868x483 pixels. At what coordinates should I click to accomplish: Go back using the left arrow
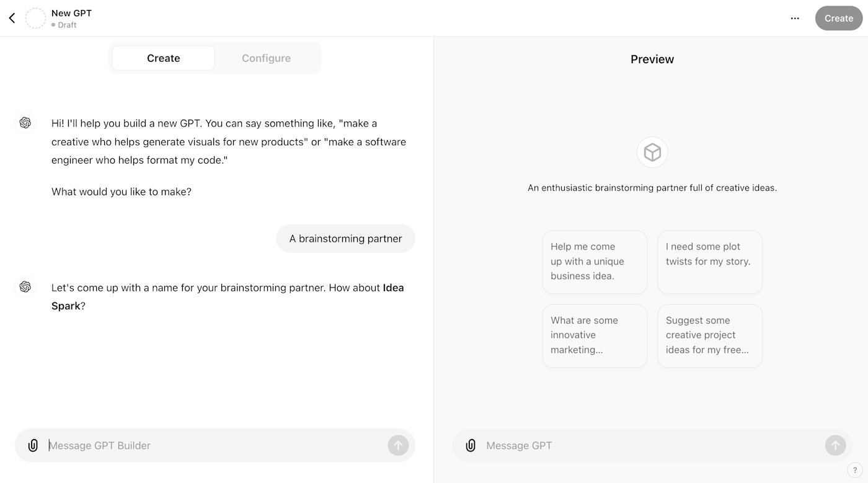[x=12, y=18]
